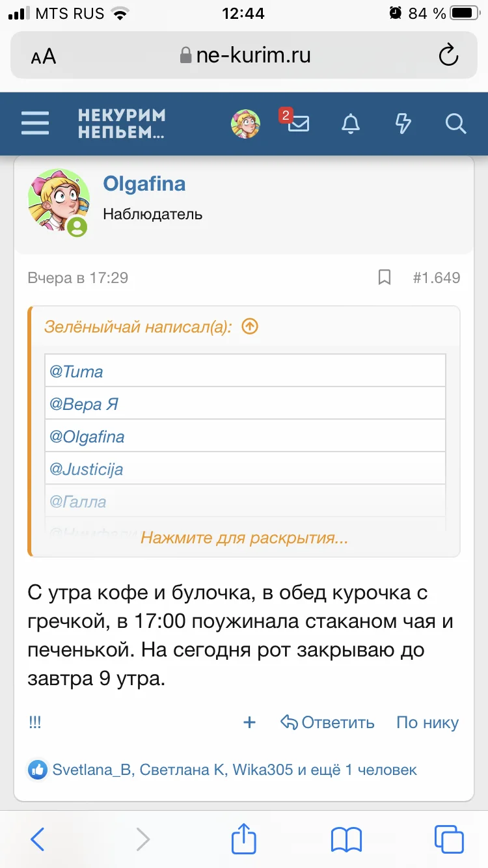Tap the ne-kurim.ru address bar

pyautogui.click(x=244, y=55)
